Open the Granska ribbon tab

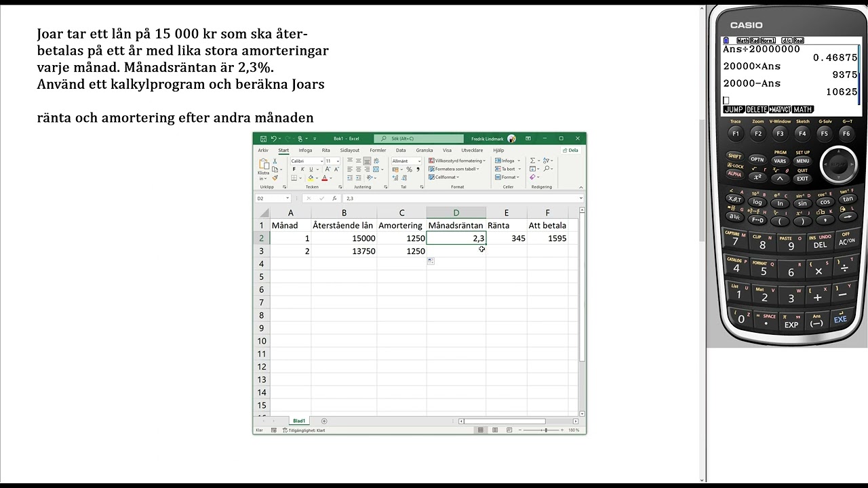click(425, 150)
